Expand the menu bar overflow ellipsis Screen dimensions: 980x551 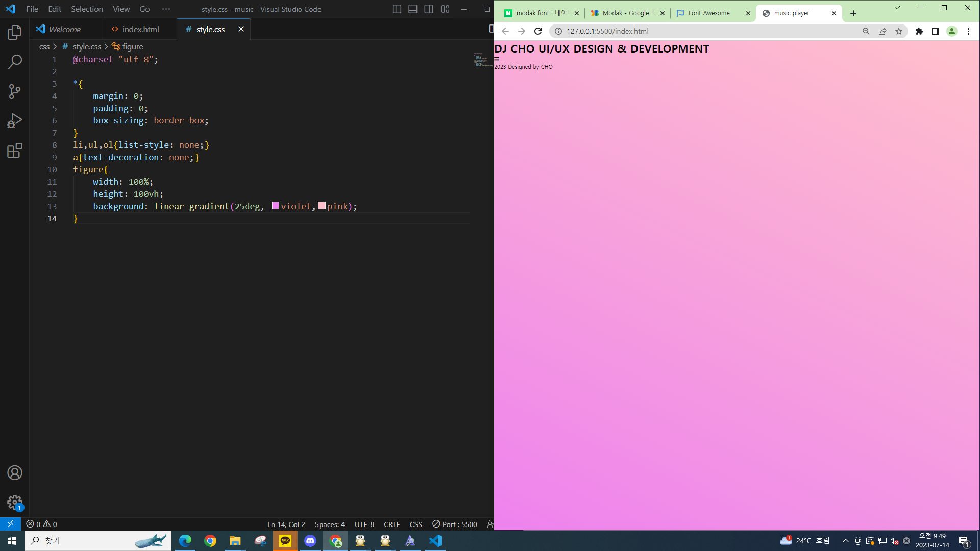point(166,9)
